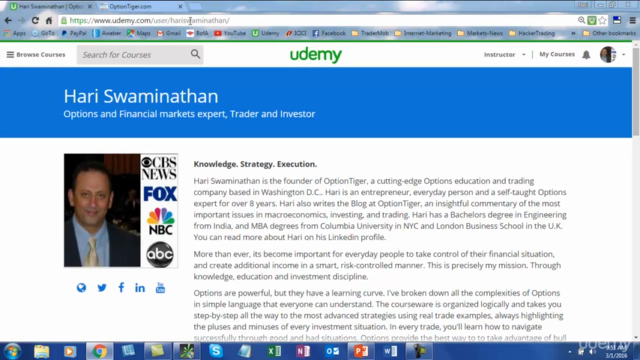The width and height of the screenshot is (640, 360).
Task: Click the zoom magnifier icon in address bar
Action: click(581, 20)
